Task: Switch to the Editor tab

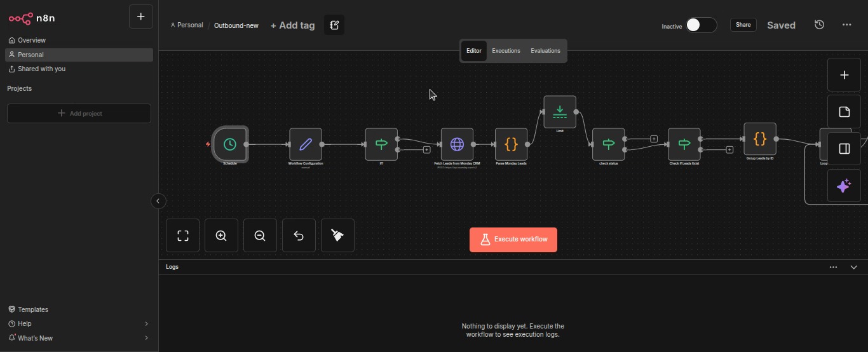Action: pyautogui.click(x=474, y=51)
